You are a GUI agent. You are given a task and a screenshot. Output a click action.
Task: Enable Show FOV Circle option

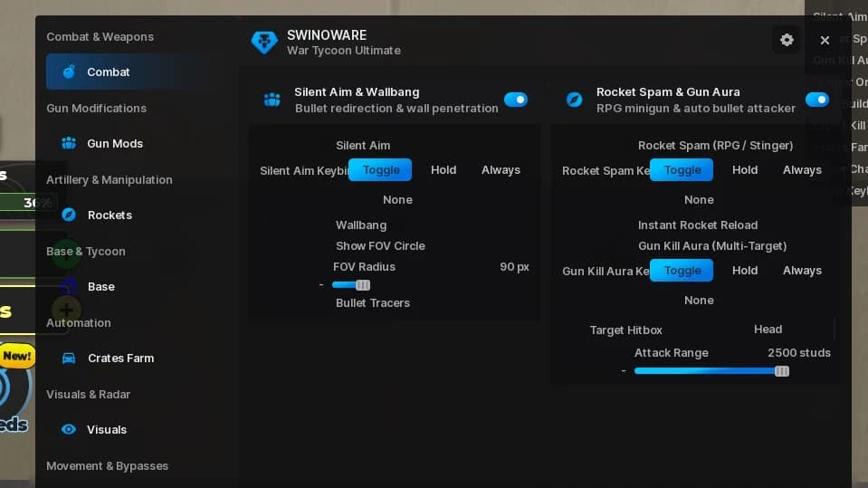[380, 246]
